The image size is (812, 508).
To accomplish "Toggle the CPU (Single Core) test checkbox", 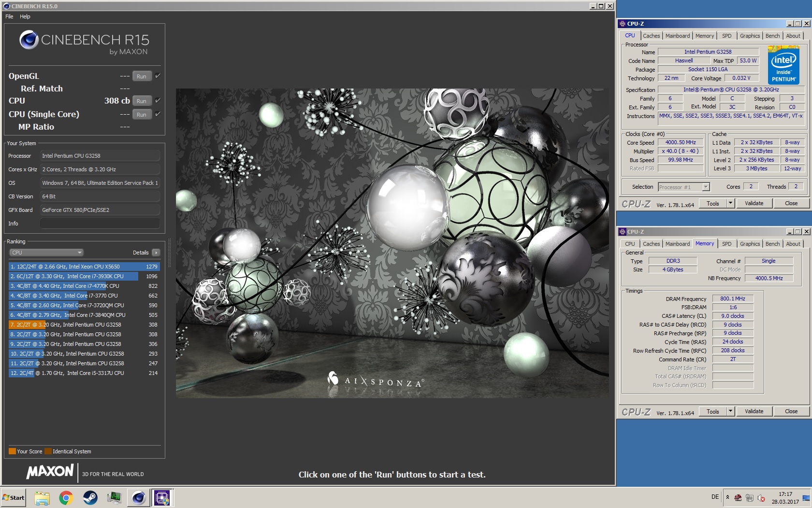I will click(158, 114).
